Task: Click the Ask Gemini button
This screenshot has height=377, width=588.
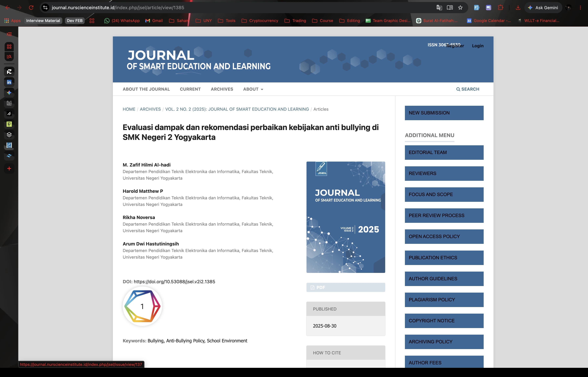Action: (x=544, y=8)
